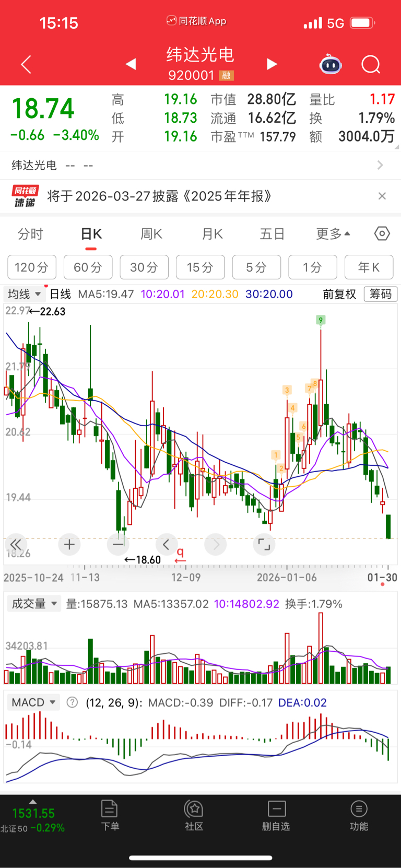401x868 pixels.
Task: Change 前复权 adjustment setting
Action: [x=339, y=294]
